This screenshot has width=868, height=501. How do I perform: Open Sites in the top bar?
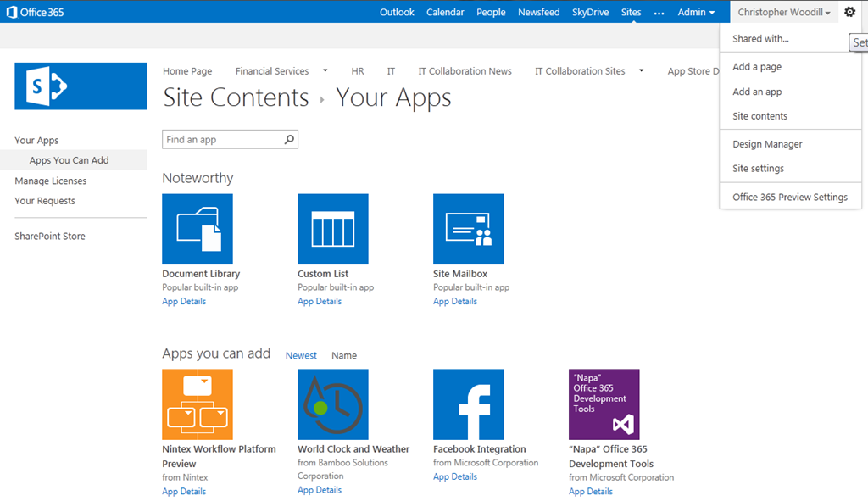631,12
